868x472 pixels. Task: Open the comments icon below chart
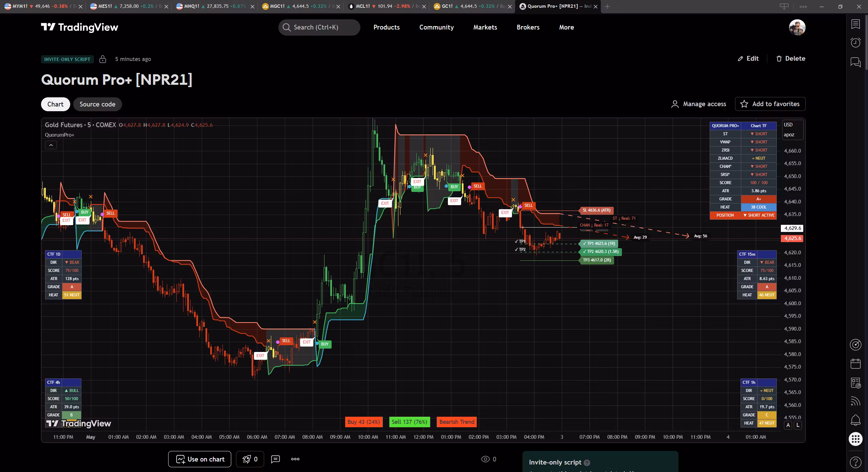275,459
